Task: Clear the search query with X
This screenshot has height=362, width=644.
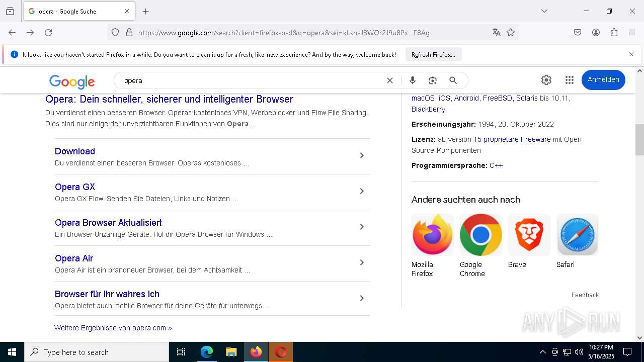Action: coord(389,80)
